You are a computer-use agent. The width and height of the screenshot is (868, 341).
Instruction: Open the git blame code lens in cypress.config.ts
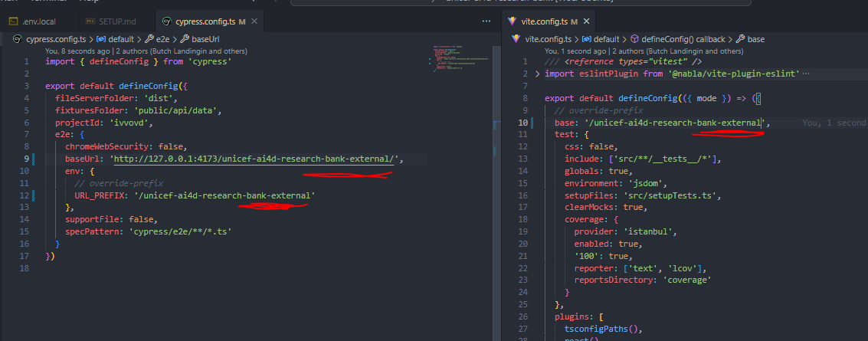click(x=146, y=51)
